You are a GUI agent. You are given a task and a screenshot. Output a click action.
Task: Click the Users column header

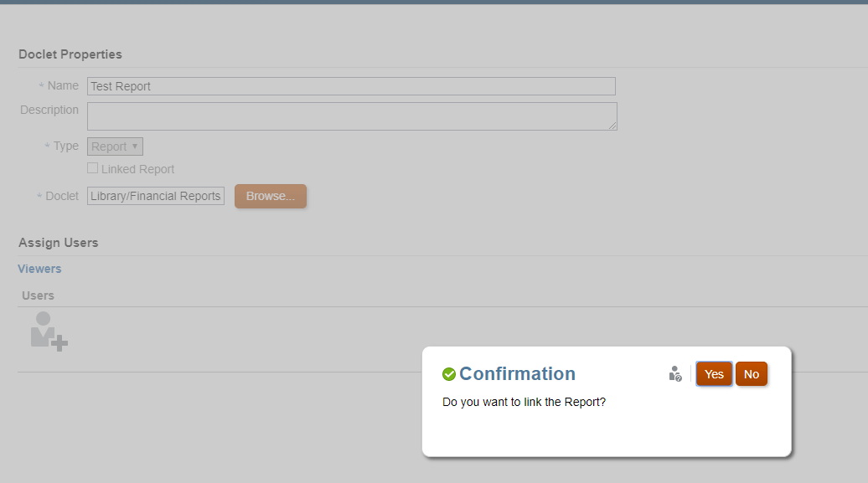pyautogui.click(x=38, y=295)
